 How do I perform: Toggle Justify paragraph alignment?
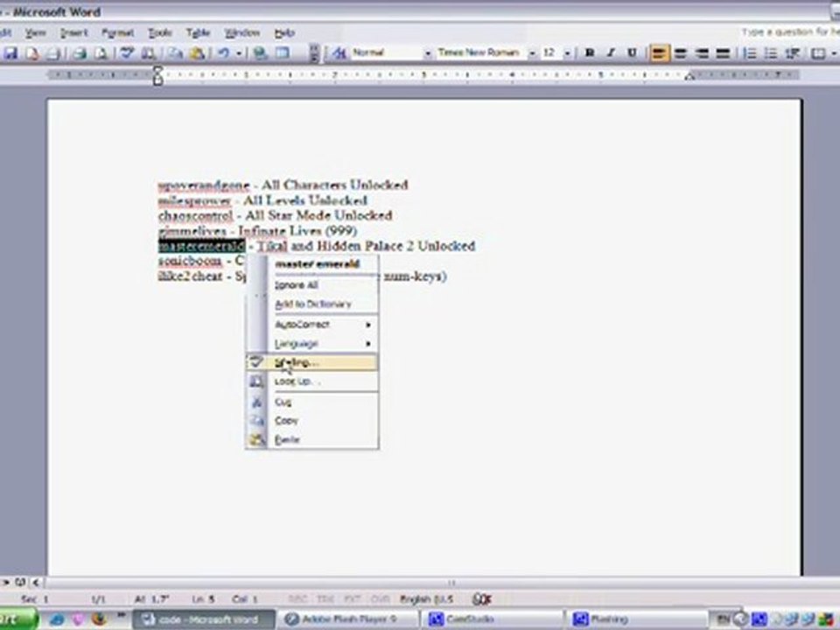(724, 53)
